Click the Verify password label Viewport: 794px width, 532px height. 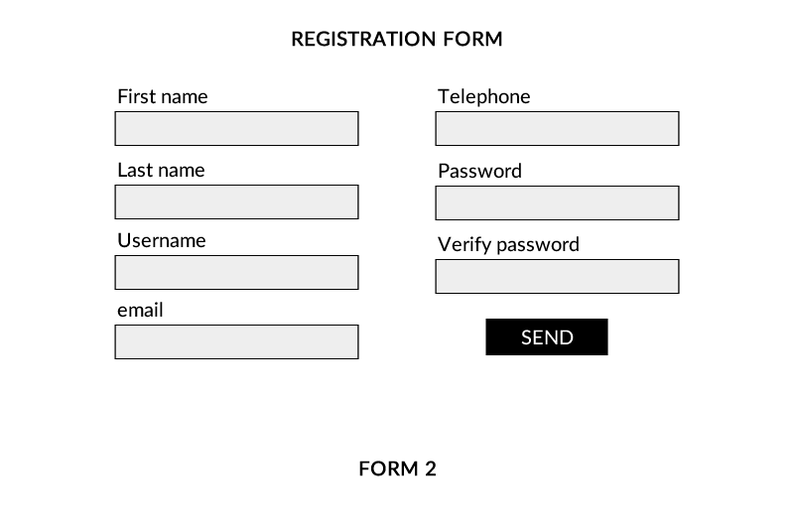(508, 245)
